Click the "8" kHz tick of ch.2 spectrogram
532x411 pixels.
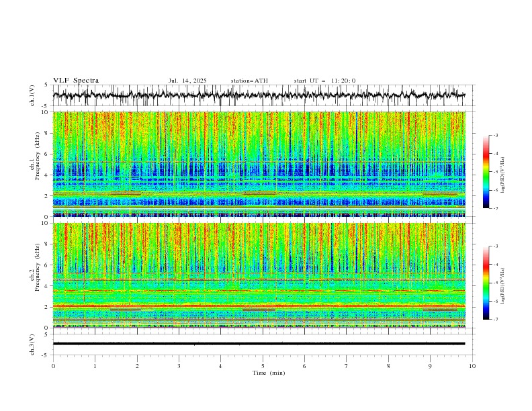(x=47, y=244)
